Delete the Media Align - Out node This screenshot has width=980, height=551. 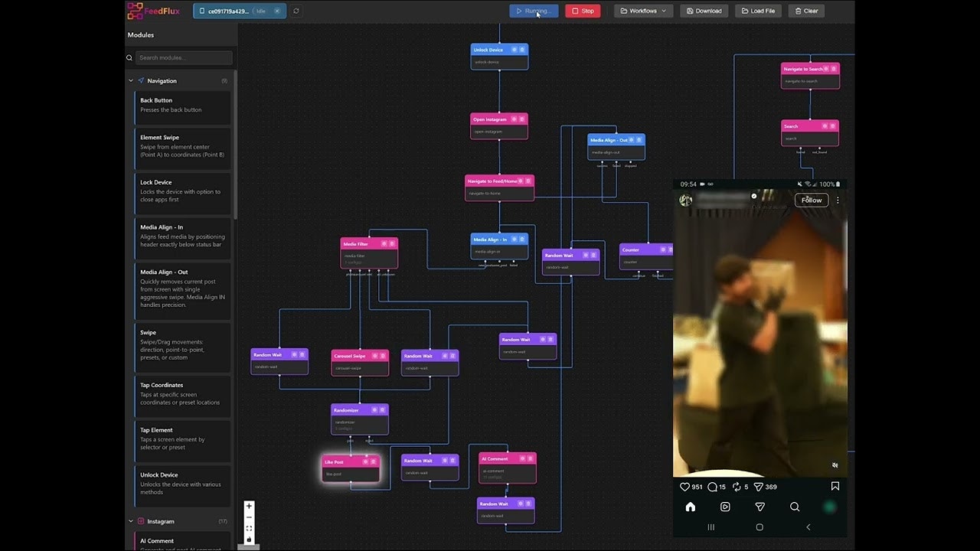pyautogui.click(x=639, y=140)
